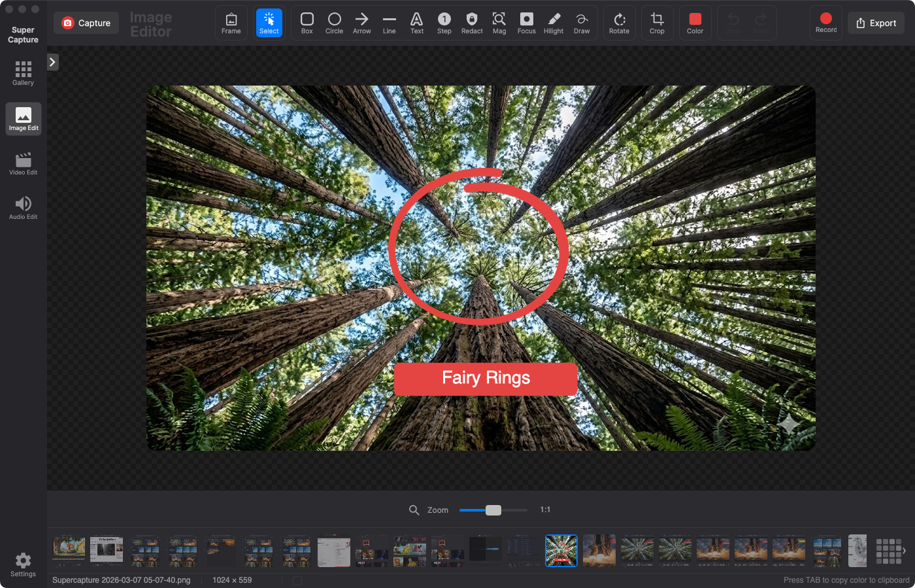Open the thumbnail grid view
Viewport: 915px width, 588px height.
890,552
